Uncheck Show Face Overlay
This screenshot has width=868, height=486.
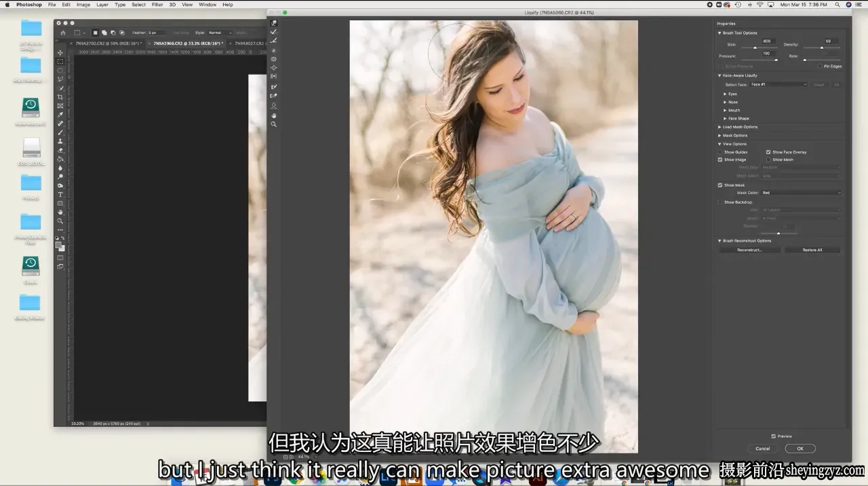tap(768, 152)
